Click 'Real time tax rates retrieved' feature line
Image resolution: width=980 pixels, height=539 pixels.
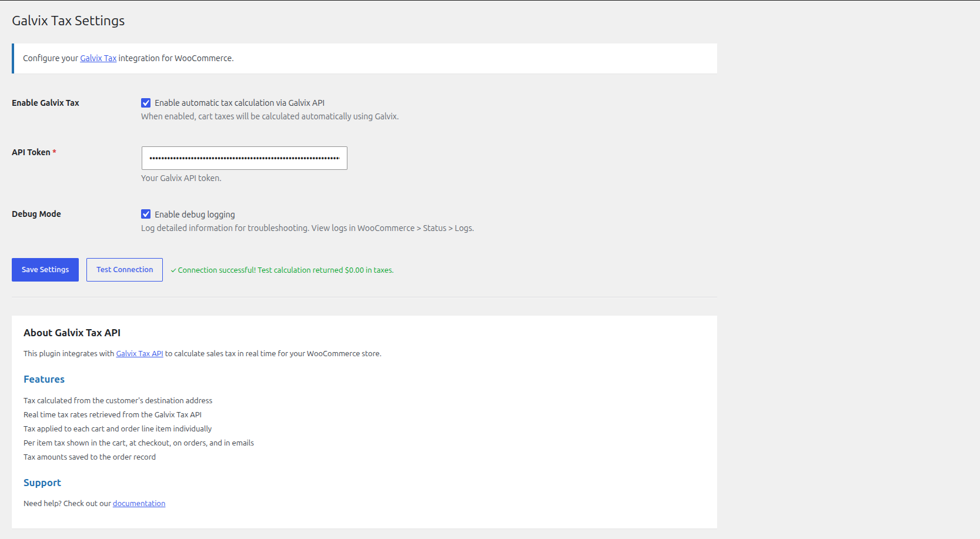coord(112,414)
